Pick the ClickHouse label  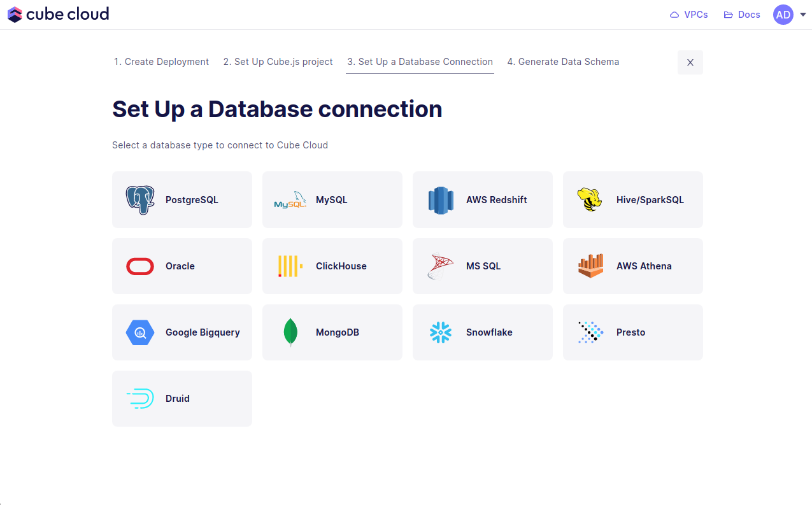341,266
